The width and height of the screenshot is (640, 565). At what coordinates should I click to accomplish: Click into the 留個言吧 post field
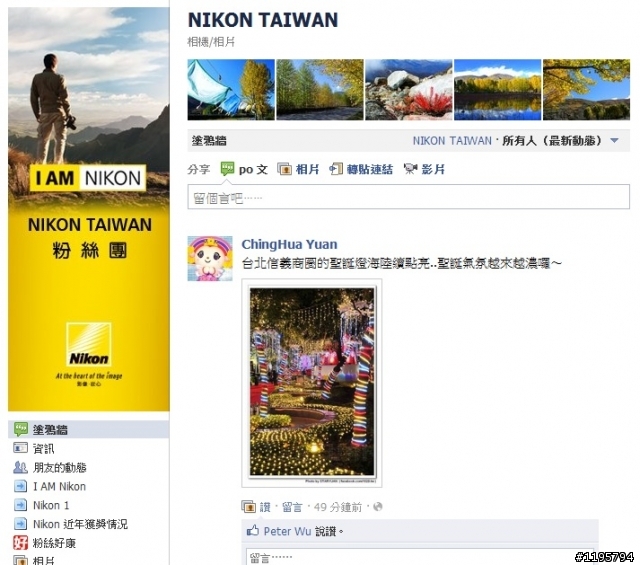[x=408, y=197]
